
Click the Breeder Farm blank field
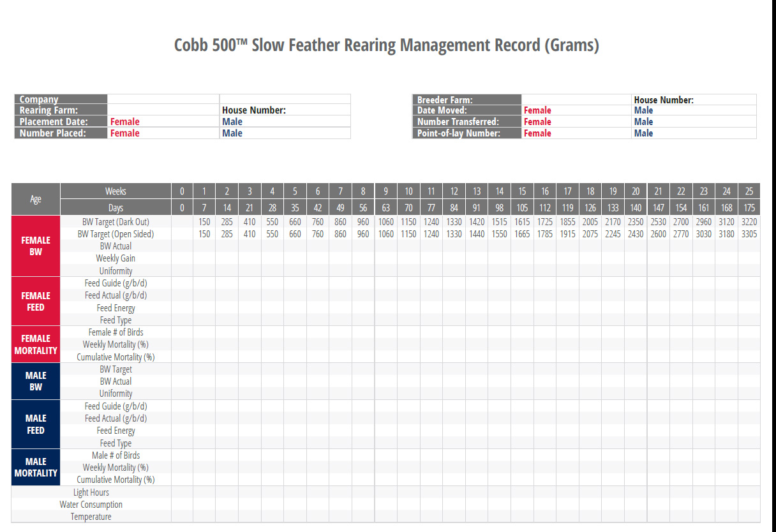coord(576,100)
